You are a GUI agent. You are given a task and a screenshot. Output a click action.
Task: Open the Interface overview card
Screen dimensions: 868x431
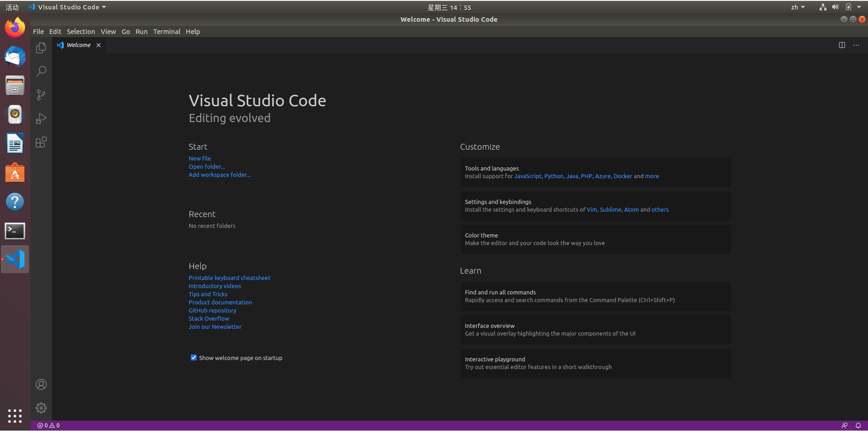pyautogui.click(x=595, y=330)
